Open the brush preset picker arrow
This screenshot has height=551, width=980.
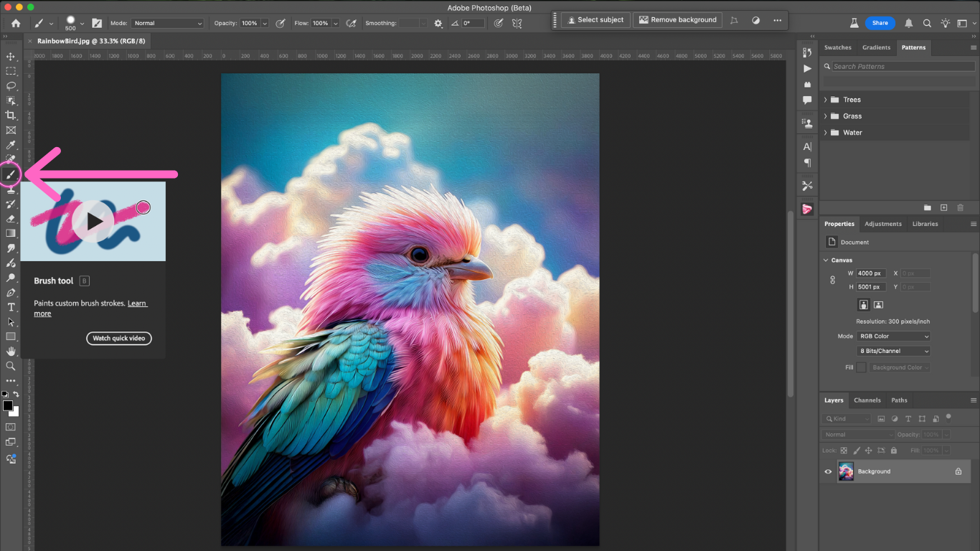pos(83,23)
